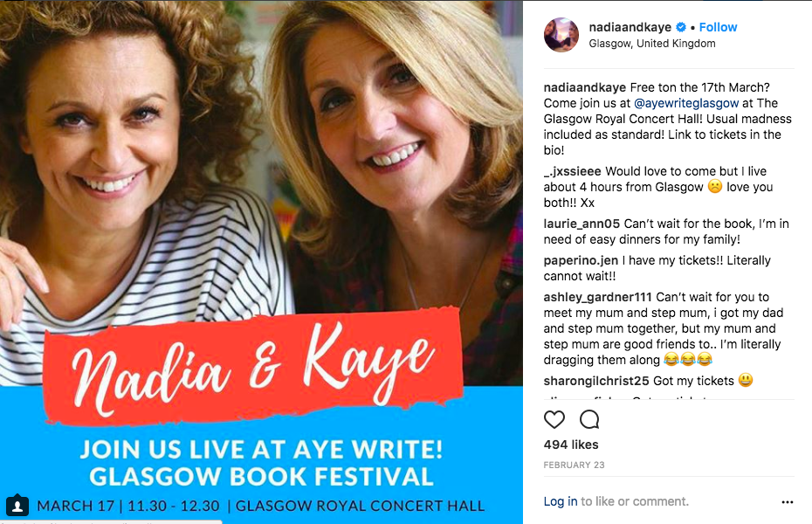View the _.jxssieee commenter profile

click(572, 171)
